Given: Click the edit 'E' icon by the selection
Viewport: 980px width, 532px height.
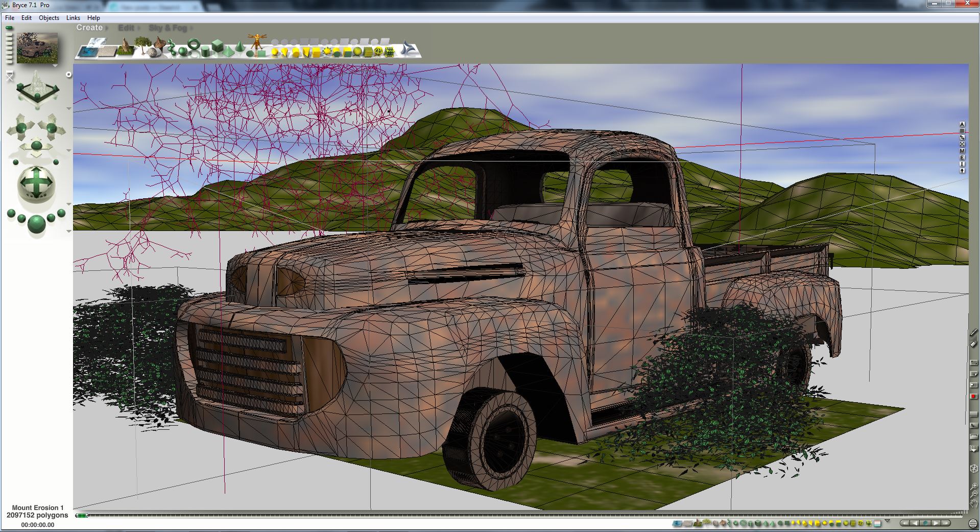Looking at the screenshot, I should 962,157.
